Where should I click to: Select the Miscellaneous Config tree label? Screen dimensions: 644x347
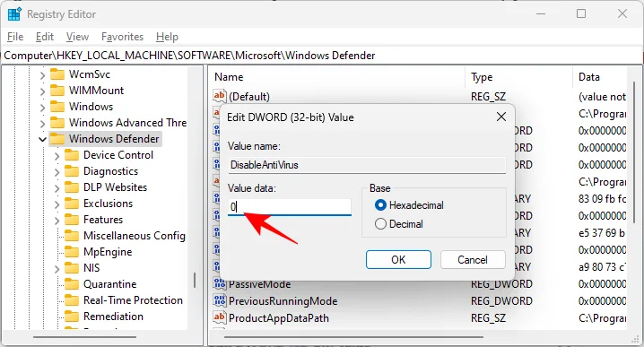point(135,236)
